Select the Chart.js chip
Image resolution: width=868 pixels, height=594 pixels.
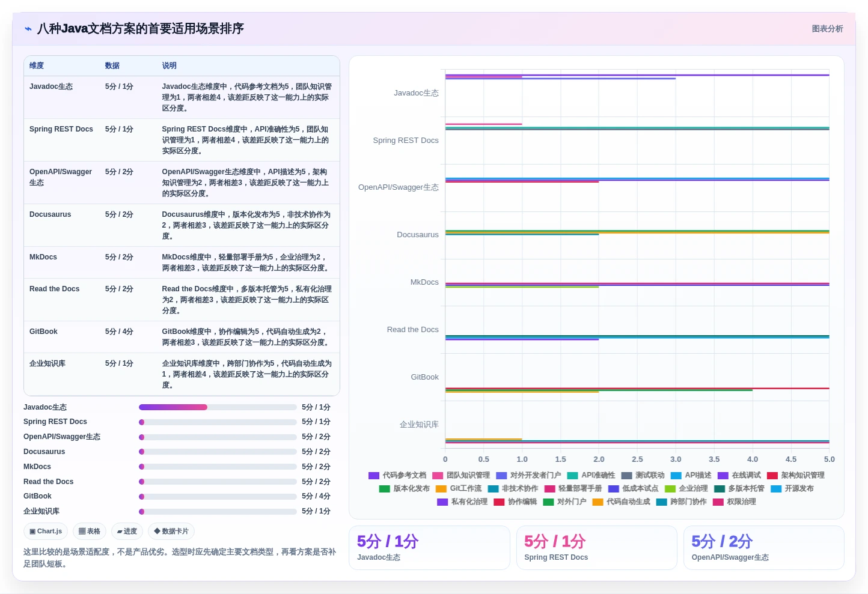point(46,532)
